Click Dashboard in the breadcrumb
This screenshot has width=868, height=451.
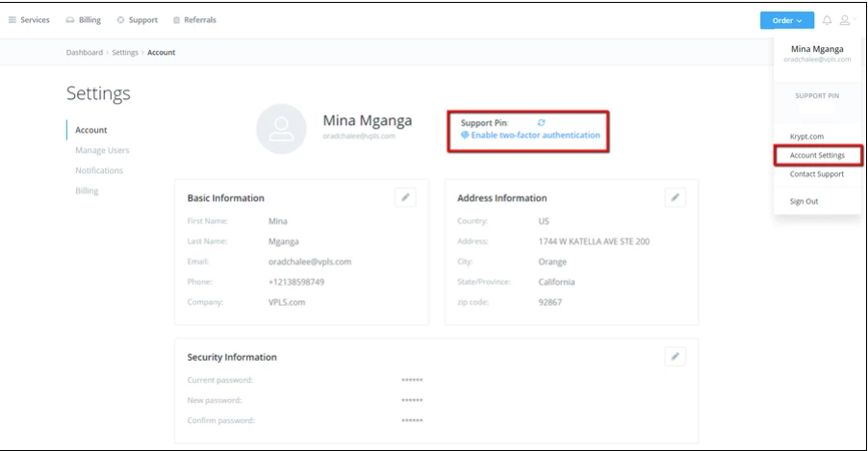click(x=85, y=53)
